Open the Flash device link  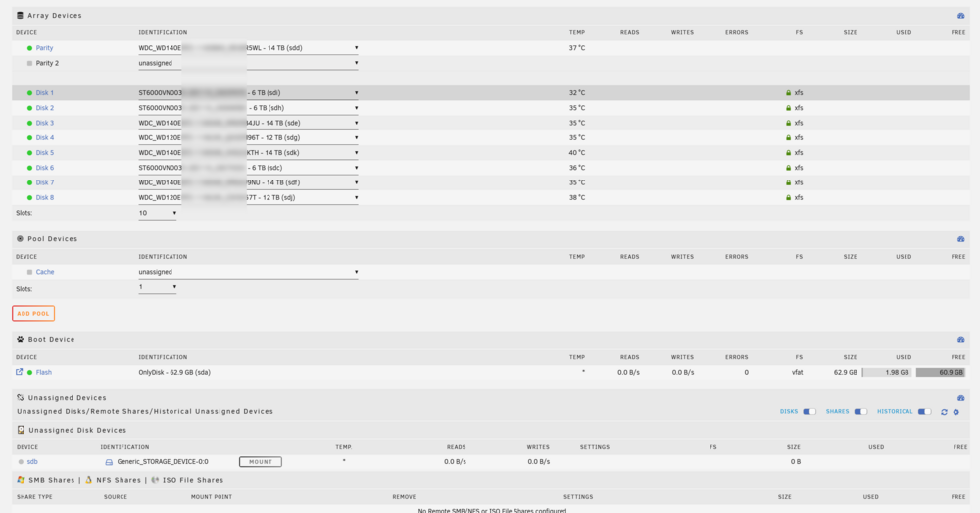click(x=44, y=372)
